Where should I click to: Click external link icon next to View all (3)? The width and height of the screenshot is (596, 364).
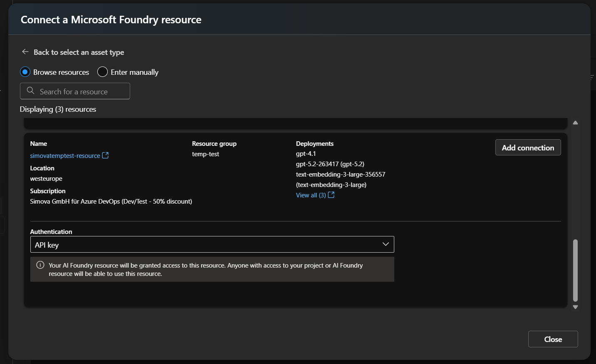pos(331,195)
